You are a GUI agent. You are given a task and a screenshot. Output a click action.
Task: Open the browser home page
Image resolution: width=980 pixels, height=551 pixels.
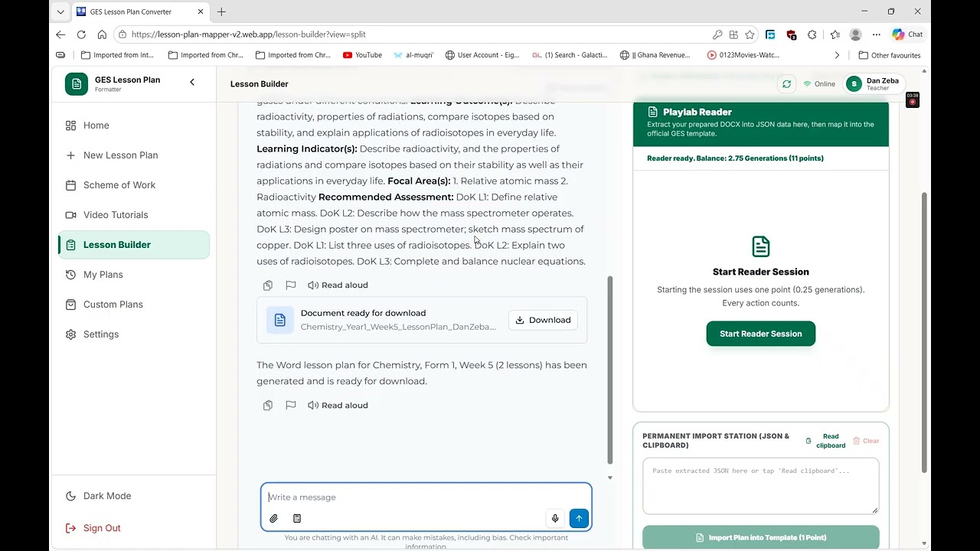pos(102,34)
